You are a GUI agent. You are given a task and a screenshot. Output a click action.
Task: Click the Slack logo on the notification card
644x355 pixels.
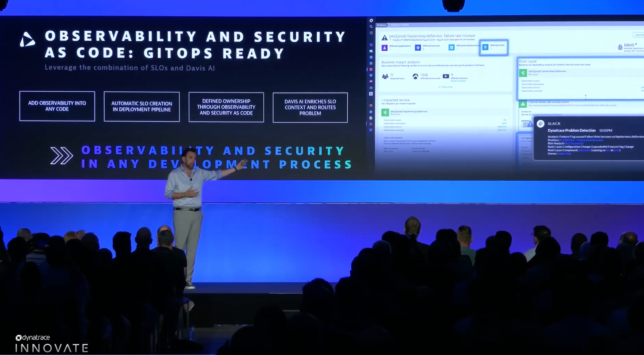pyautogui.click(x=541, y=124)
